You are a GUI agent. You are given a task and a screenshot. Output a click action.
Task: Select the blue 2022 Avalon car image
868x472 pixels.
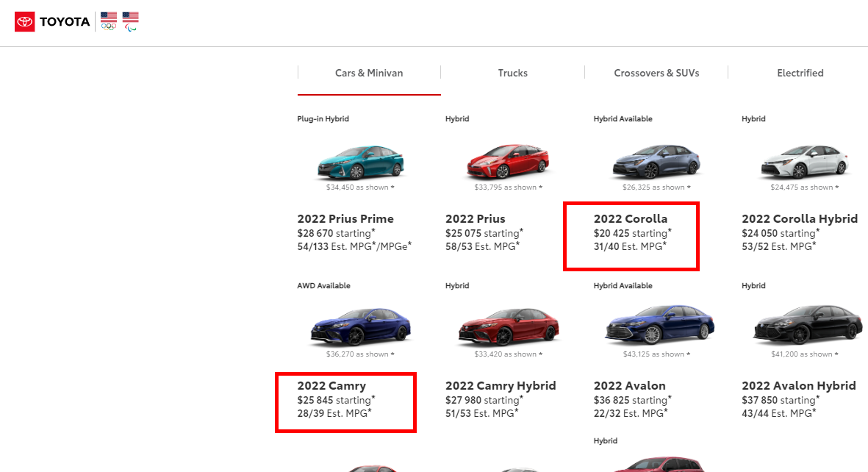click(x=659, y=325)
